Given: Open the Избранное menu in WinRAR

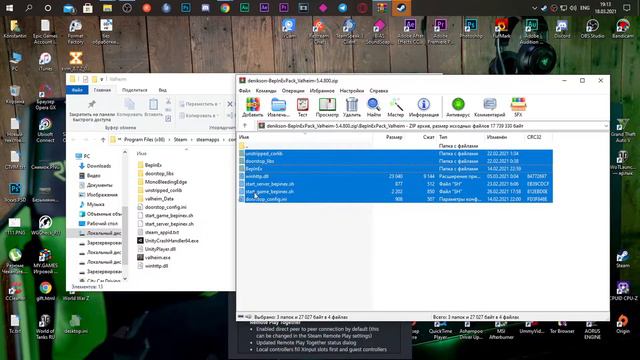Looking at the screenshot, I should 322,91.
